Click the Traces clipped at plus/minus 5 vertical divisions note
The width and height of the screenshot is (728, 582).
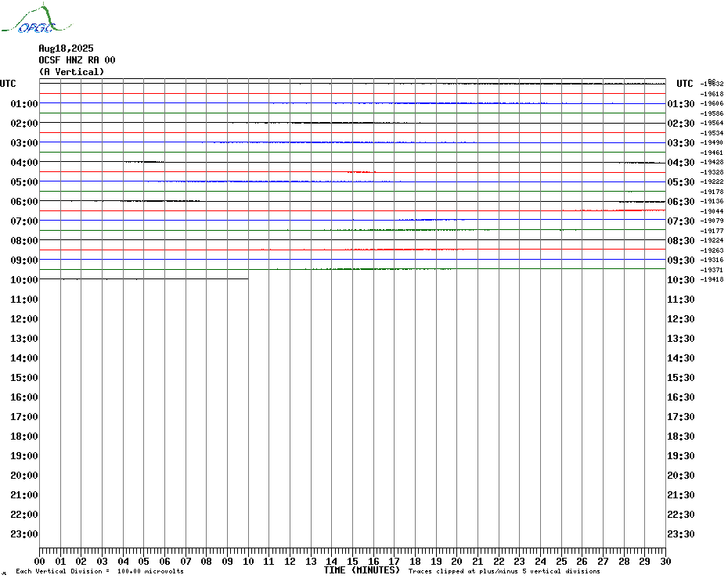(504, 571)
